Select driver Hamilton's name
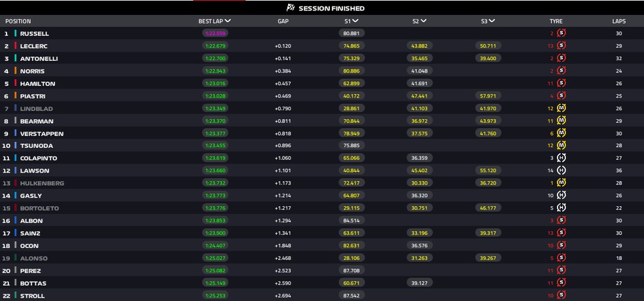 37,84
